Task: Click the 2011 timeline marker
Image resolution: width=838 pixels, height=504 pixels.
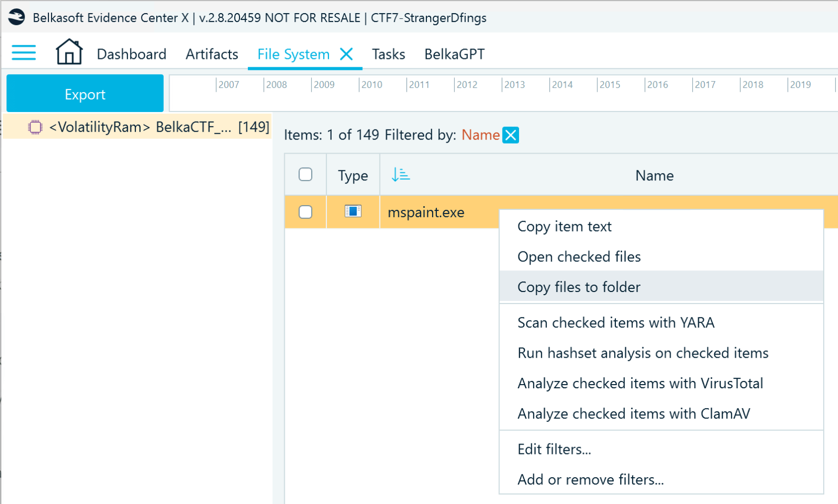Action: click(x=420, y=85)
